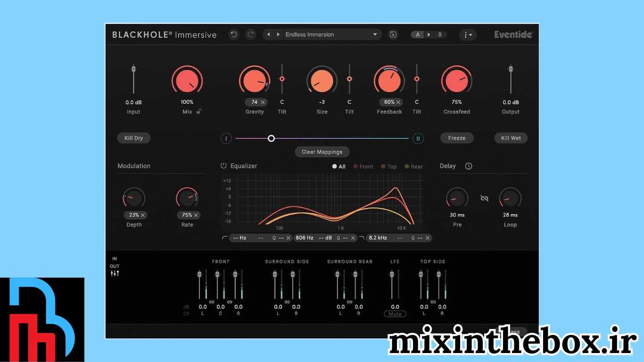Open the IN OUT mixer sliders icon

point(115,273)
